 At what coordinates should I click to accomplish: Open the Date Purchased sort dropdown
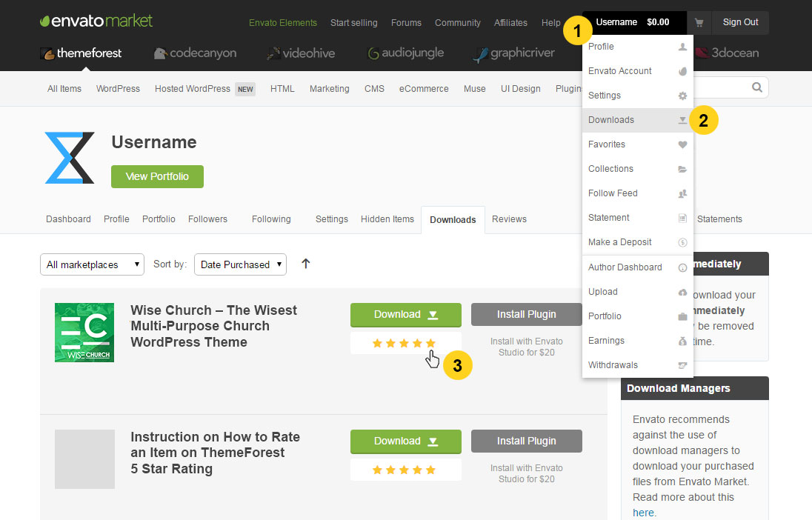(240, 264)
